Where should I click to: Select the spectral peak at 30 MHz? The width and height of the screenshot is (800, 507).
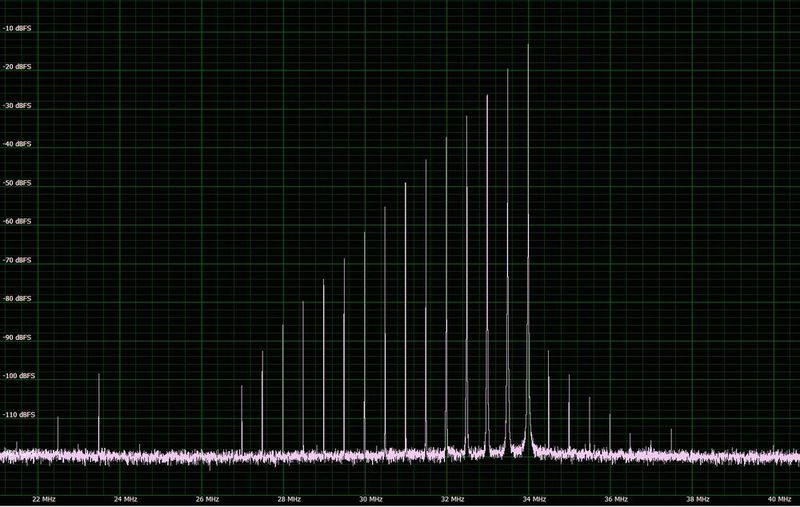click(x=365, y=342)
